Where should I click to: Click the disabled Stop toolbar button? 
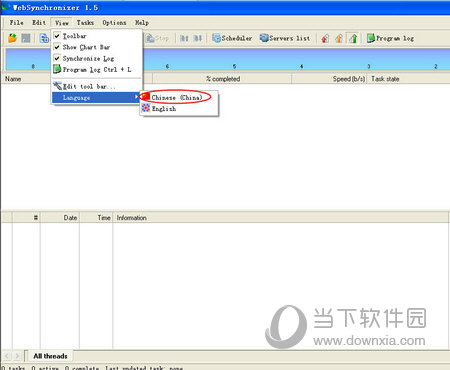click(x=157, y=38)
